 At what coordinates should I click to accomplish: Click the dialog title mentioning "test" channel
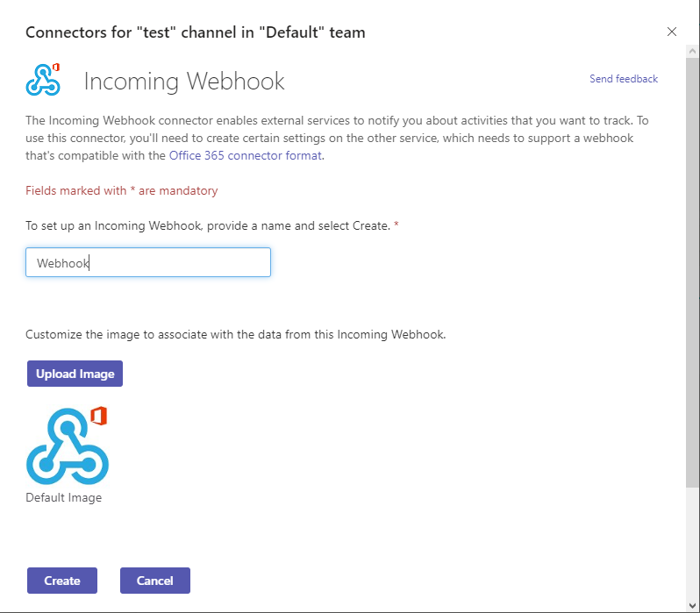tap(195, 32)
